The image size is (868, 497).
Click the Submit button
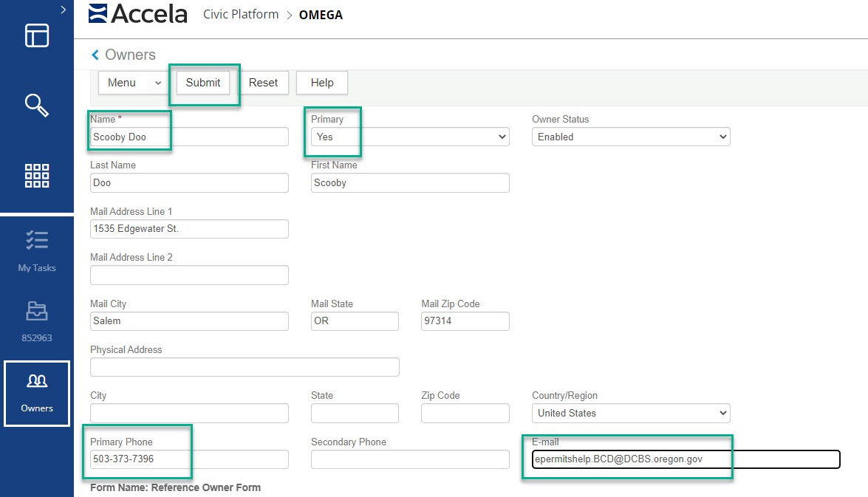(203, 83)
